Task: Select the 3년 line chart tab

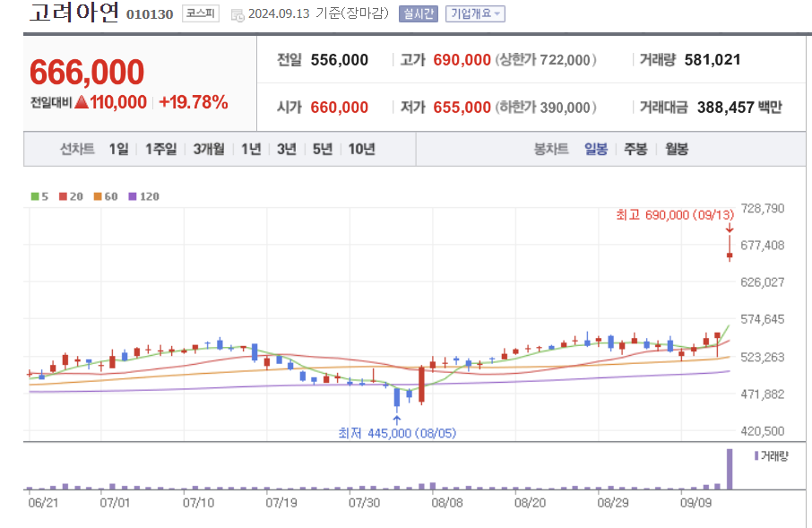Action: 287,149
